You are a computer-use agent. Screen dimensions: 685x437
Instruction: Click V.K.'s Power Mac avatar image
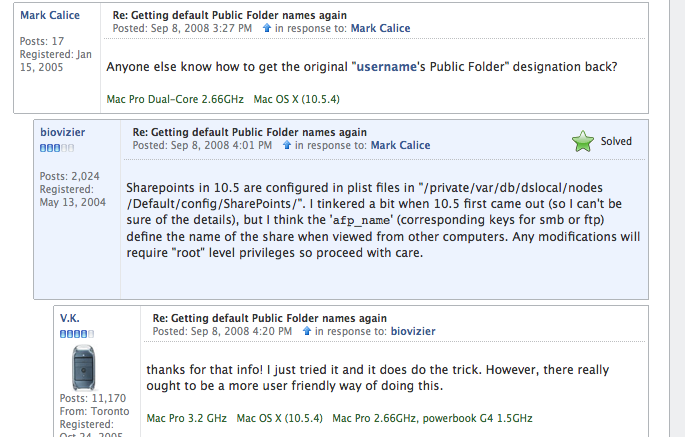point(83,368)
